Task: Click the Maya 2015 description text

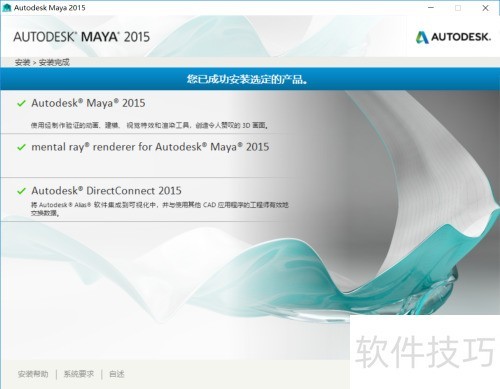Action: click(x=150, y=125)
